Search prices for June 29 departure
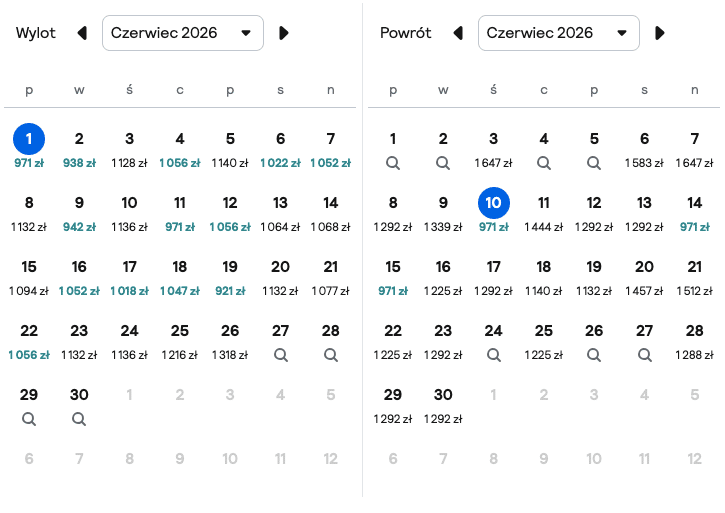The width and height of the screenshot is (725, 513). [x=29, y=419]
